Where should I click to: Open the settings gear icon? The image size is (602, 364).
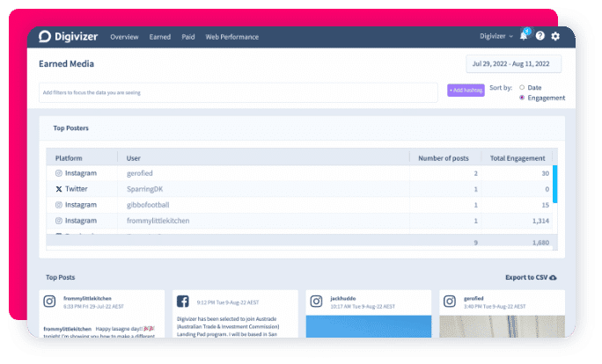point(555,37)
